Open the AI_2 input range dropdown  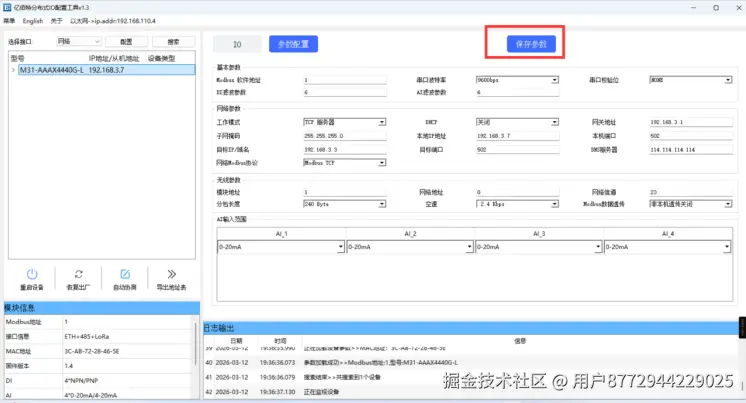[410, 247]
